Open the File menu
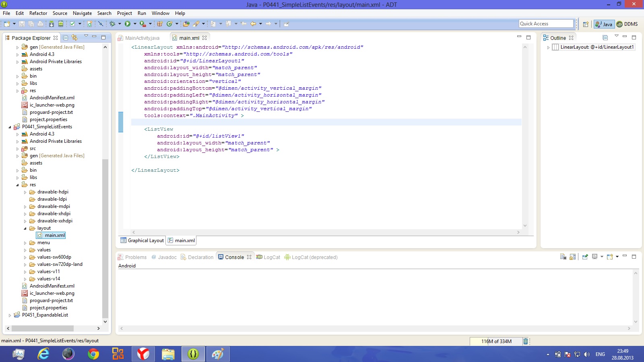This screenshot has width=644, height=362. click(x=6, y=13)
